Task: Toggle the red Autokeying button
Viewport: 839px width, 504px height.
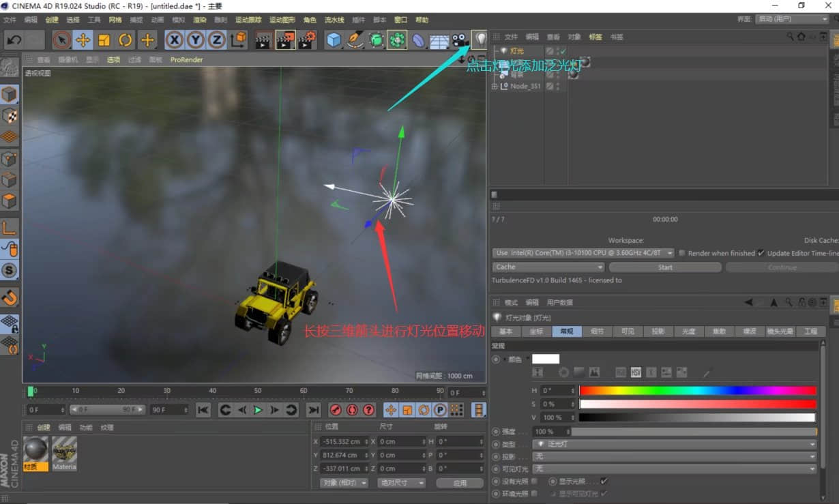Action: [x=352, y=410]
